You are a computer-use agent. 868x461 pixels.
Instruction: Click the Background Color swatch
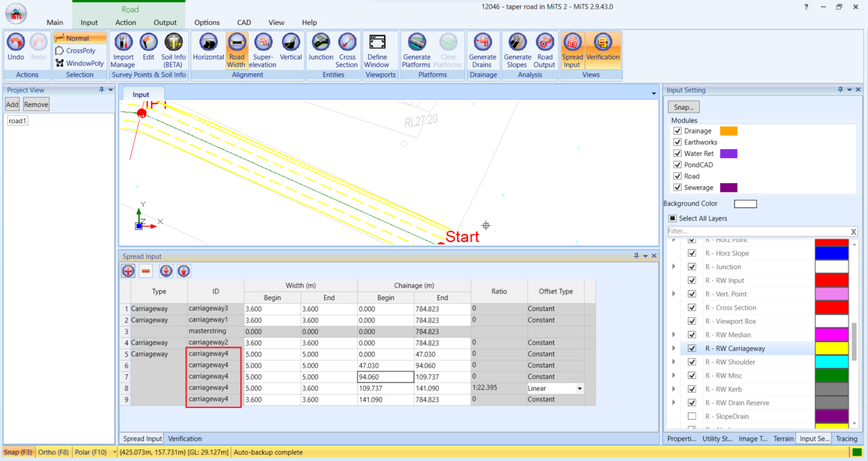(x=744, y=203)
